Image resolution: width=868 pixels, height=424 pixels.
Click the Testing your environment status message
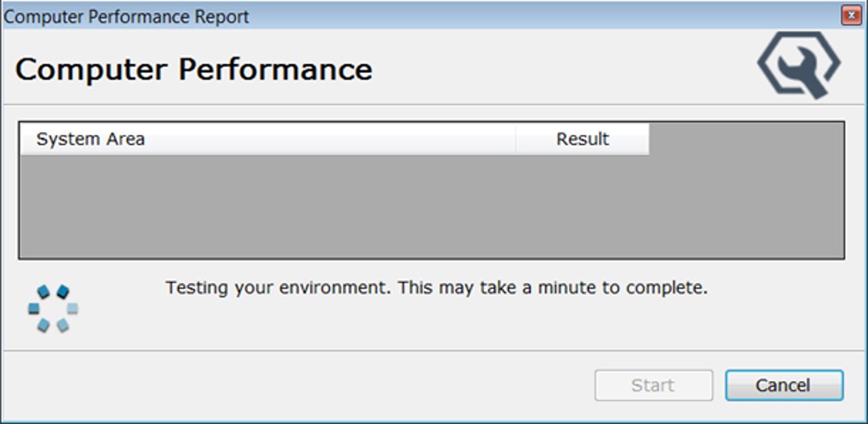coord(436,288)
